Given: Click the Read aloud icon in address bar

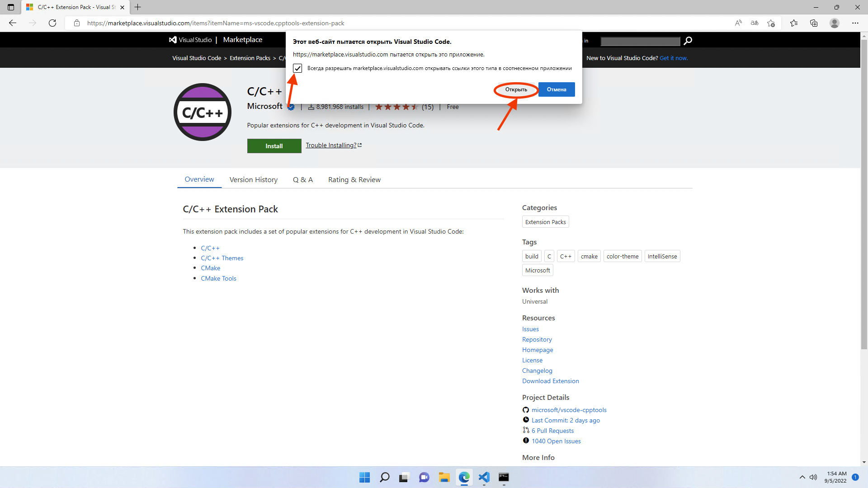Looking at the screenshot, I should coord(738,23).
